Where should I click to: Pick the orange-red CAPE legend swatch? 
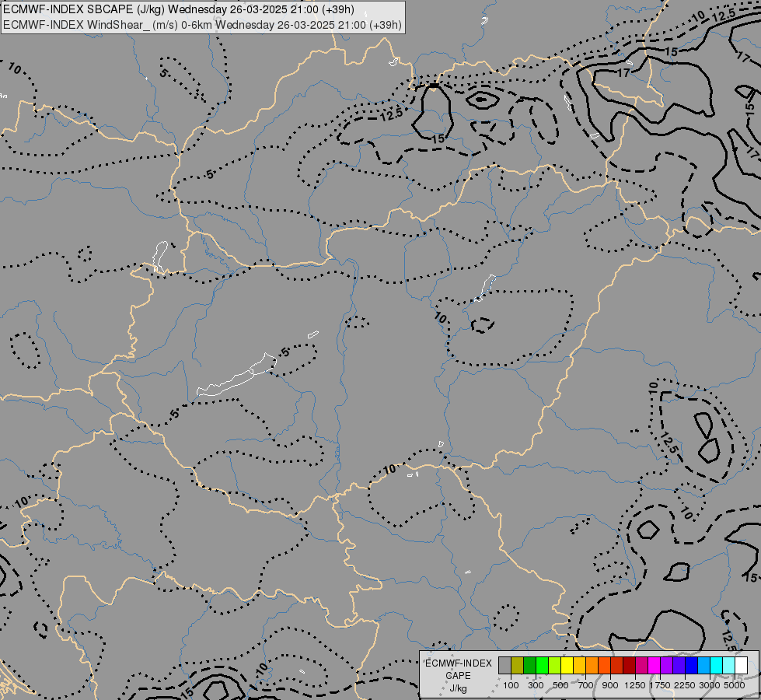click(x=604, y=666)
